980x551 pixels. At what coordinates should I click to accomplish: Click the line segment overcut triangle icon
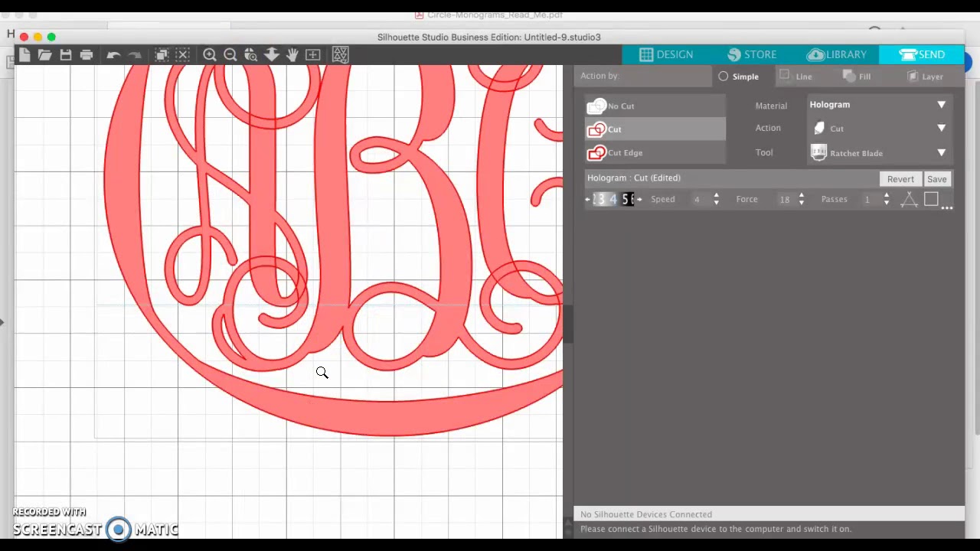(909, 200)
